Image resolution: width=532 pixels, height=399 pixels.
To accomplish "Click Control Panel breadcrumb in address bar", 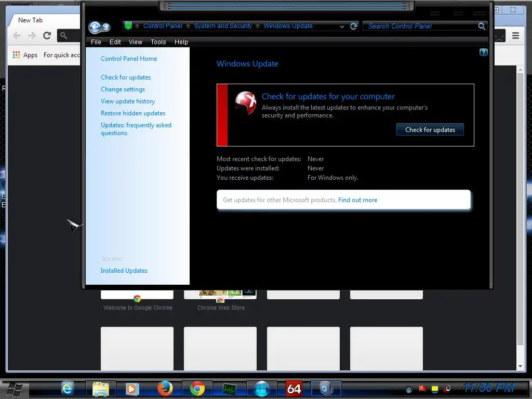I will point(163,26).
